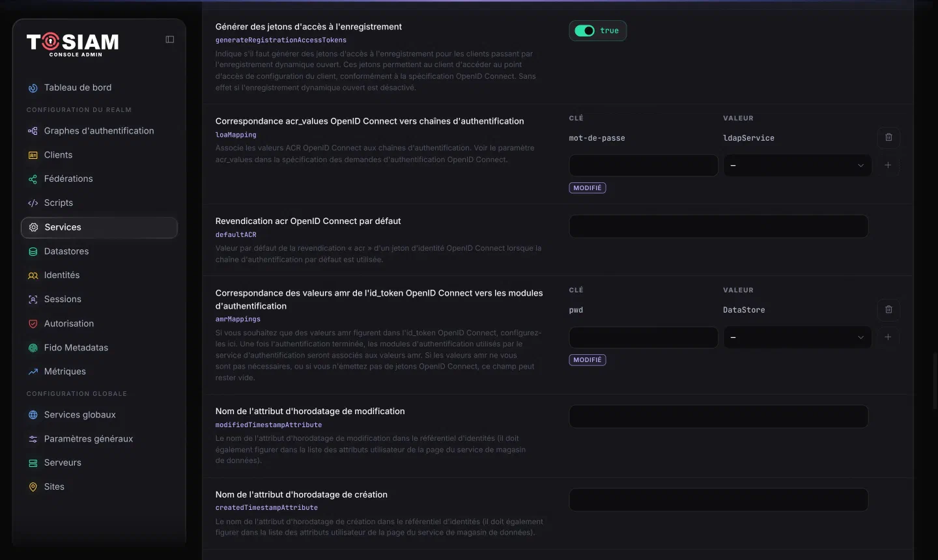Open loaMapping value dropdown
The width and height of the screenshot is (938, 560).
point(797,165)
